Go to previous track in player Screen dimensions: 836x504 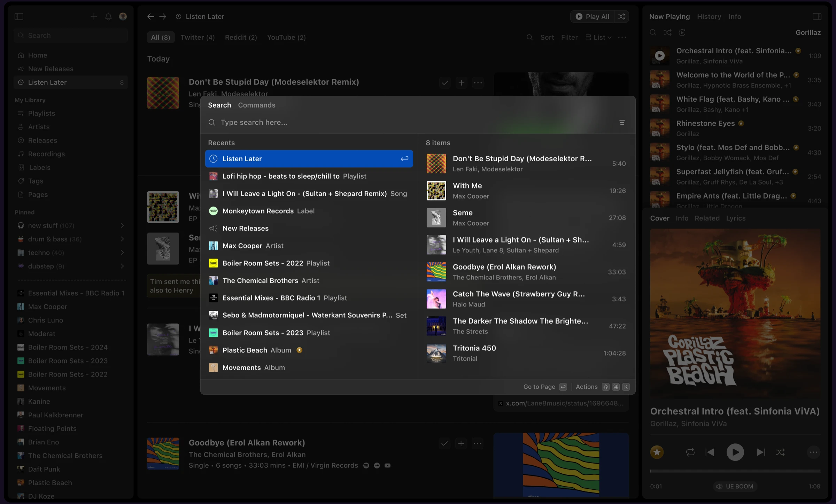(710, 452)
